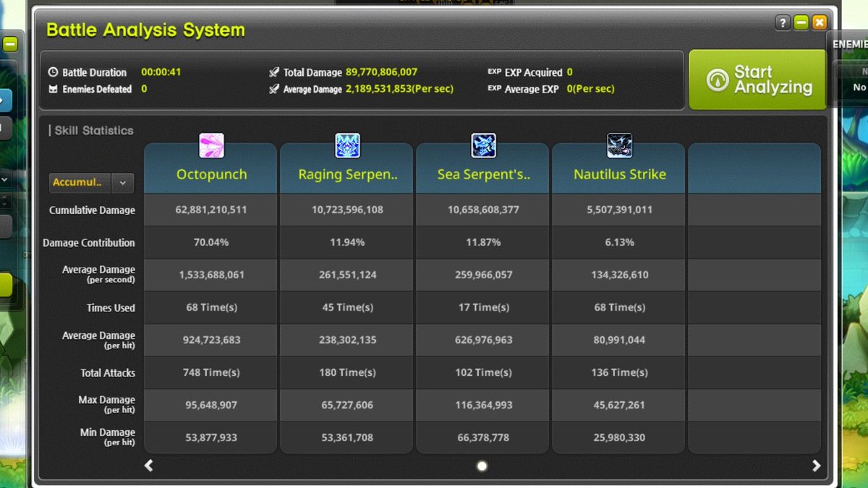Select the Octopunch column header
Image resolution: width=868 pixels, height=488 pixels.
point(210,168)
